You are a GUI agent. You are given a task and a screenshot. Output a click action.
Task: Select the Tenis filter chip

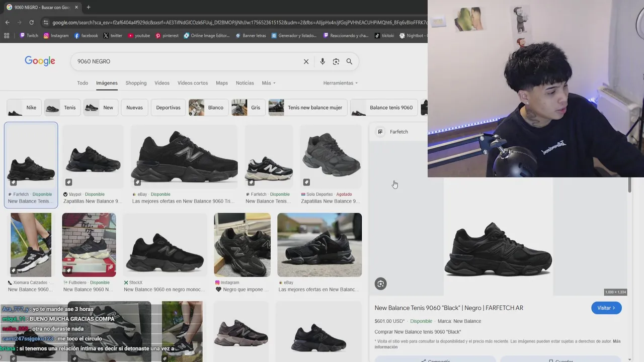pos(62,108)
